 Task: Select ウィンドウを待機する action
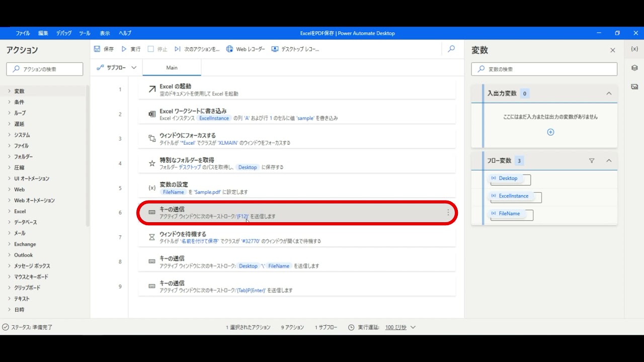297,237
